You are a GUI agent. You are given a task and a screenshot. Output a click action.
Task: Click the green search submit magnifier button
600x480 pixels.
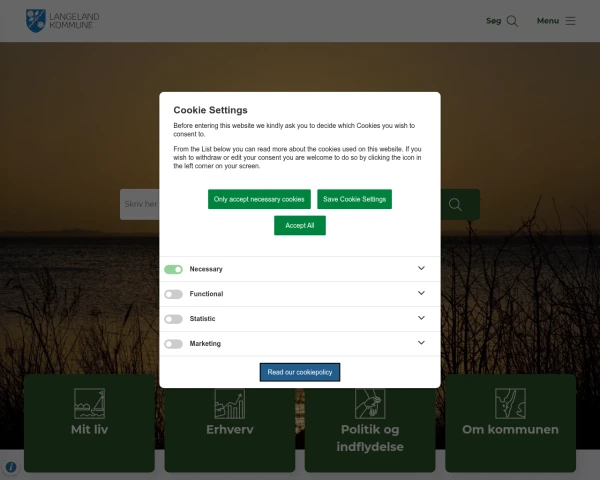456,205
